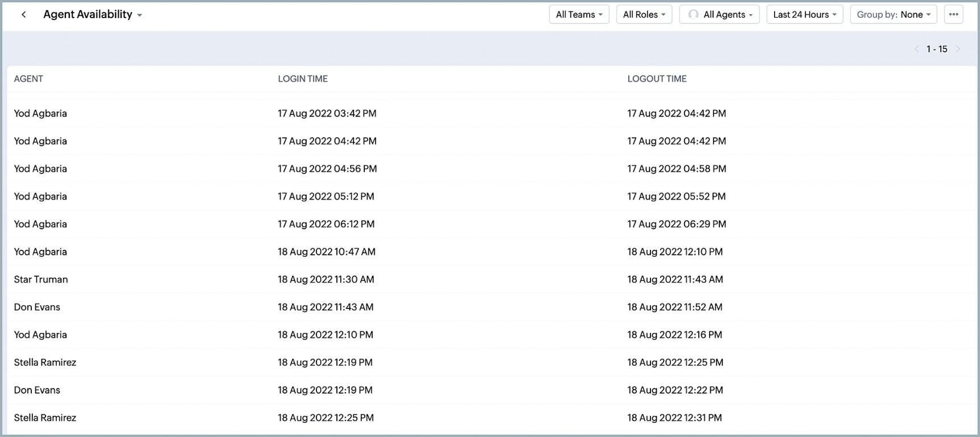Expand the All Teams filter

[x=579, y=15]
